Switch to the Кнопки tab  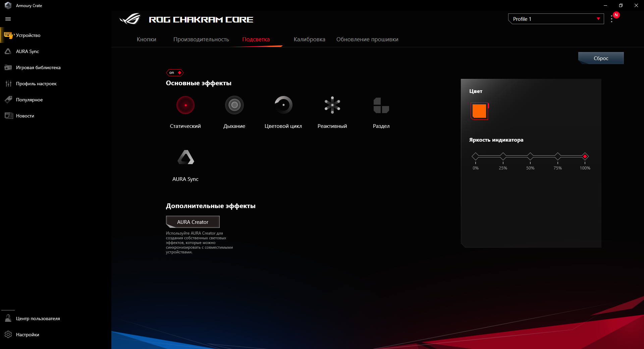click(x=147, y=39)
